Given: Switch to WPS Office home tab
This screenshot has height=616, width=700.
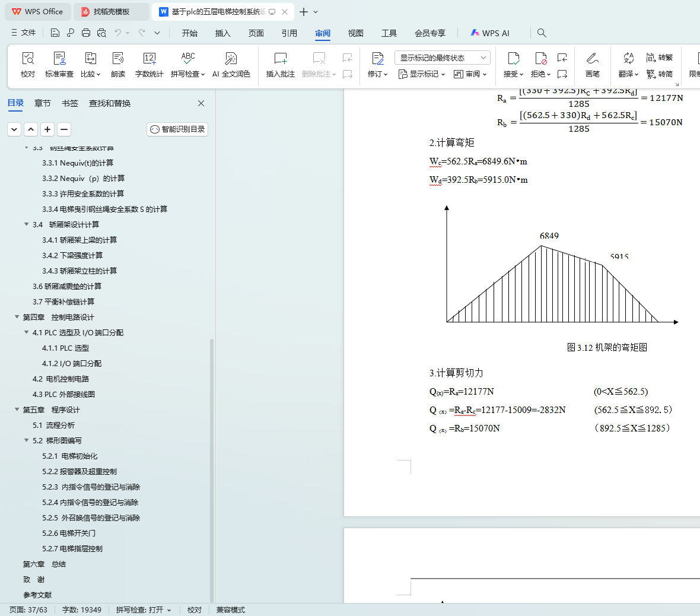Looking at the screenshot, I should (x=37, y=12).
